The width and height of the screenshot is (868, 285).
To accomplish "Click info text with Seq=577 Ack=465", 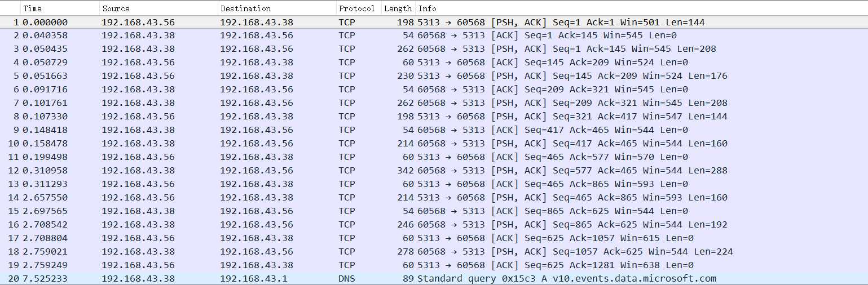I will coord(572,170).
